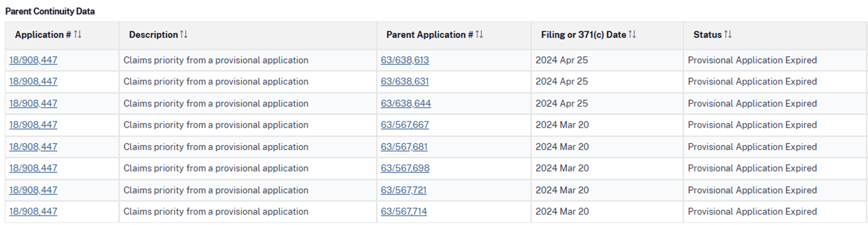This screenshot has height=225, width=868.
Task: Sort by Filing or 371(c) Date arrows
Action: pos(632,34)
